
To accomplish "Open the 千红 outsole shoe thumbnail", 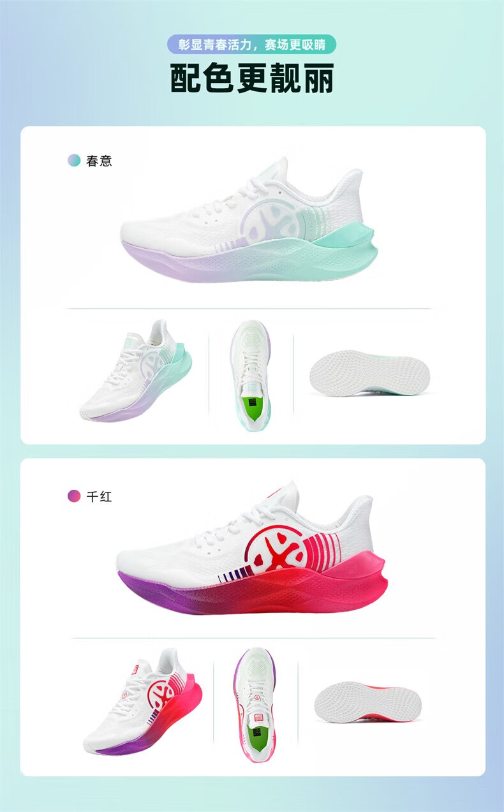I will click(x=367, y=702).
